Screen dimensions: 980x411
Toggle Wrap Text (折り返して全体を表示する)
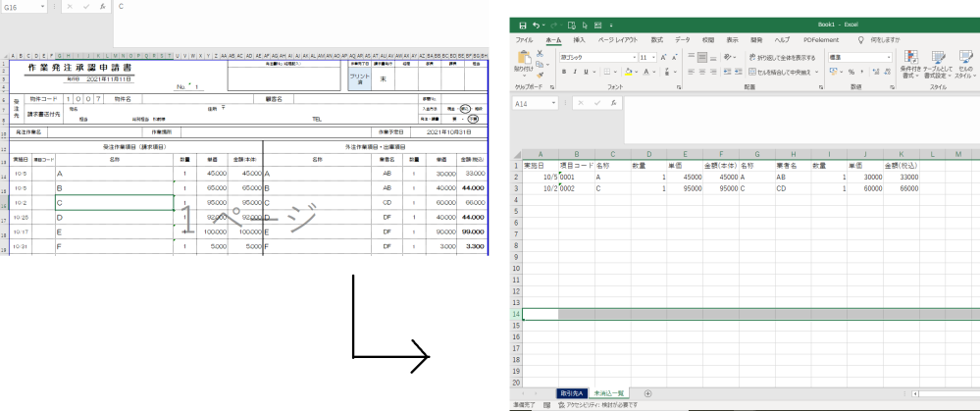(781, 57)
